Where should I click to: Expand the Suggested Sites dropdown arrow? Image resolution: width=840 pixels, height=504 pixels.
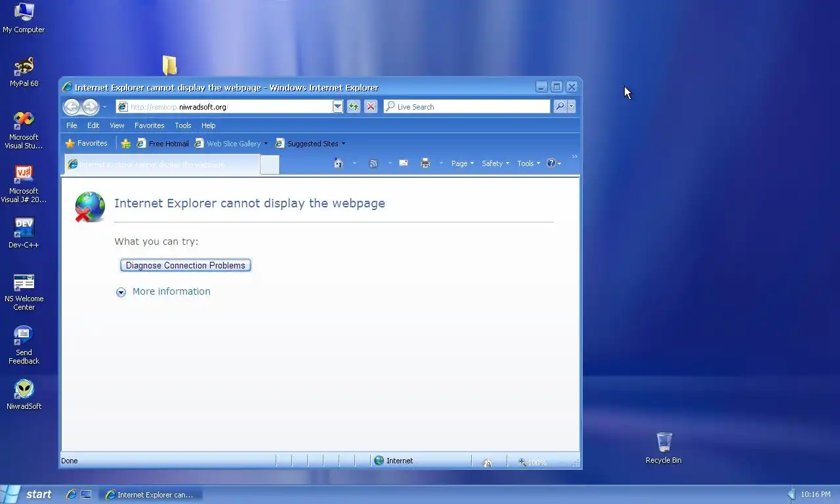coord(343,144)
